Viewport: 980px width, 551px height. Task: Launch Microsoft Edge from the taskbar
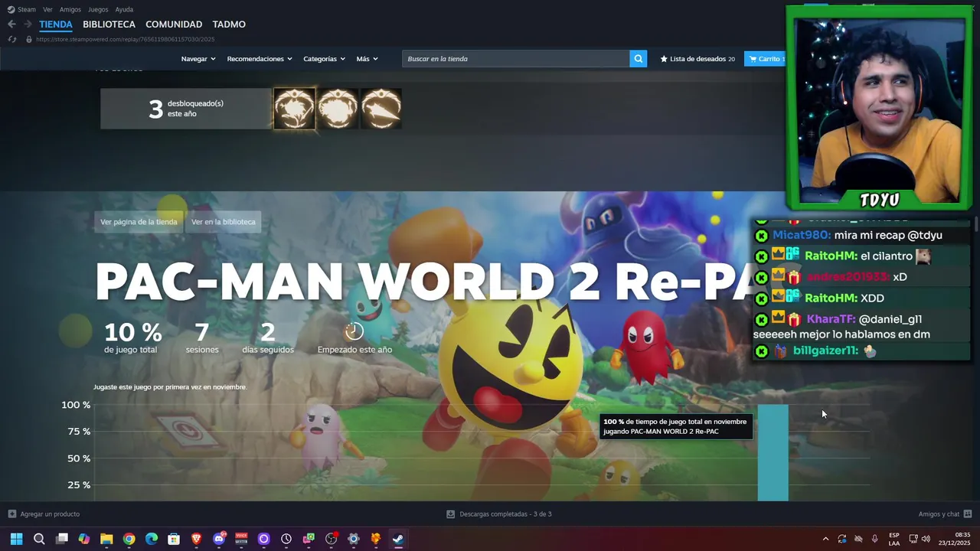point(152,539)
